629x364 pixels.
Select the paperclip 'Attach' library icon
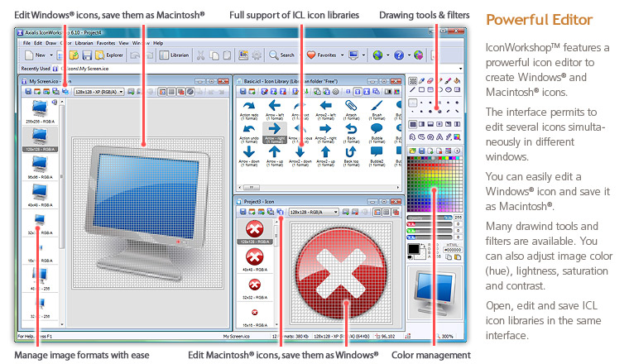click(x=351, y=110)
